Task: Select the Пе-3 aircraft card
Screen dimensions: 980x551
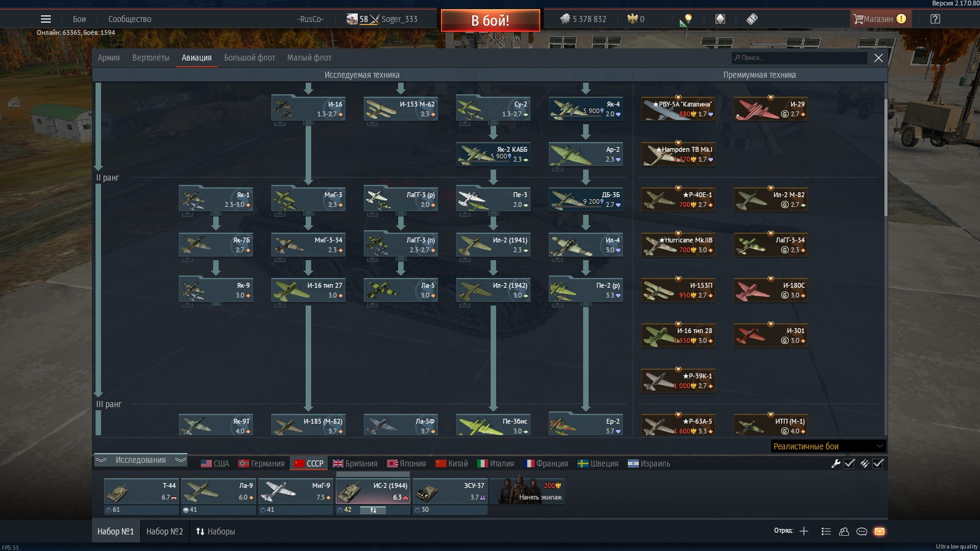Action: 493,200
